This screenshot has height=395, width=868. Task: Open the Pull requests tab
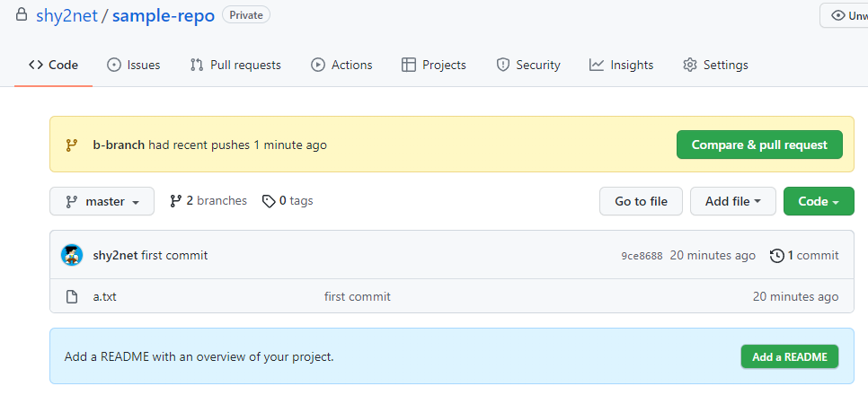(x=235, y=66)
